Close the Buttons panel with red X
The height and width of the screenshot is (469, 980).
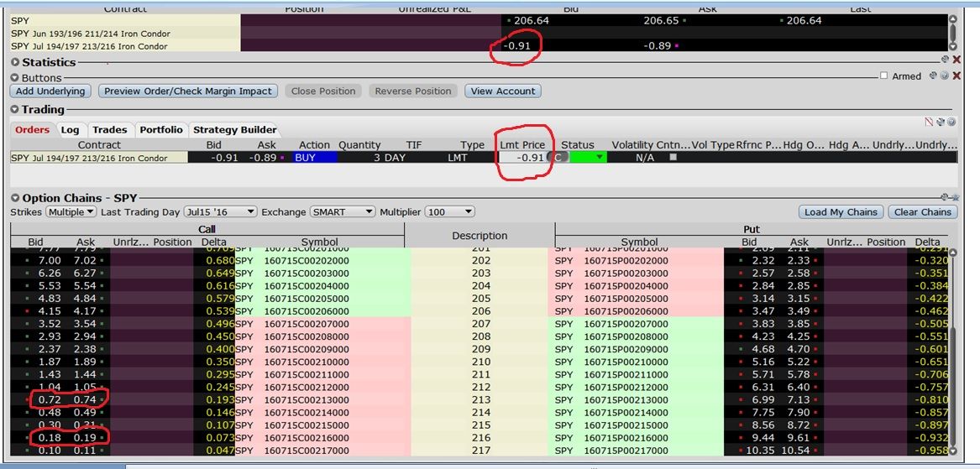[956, 76]
